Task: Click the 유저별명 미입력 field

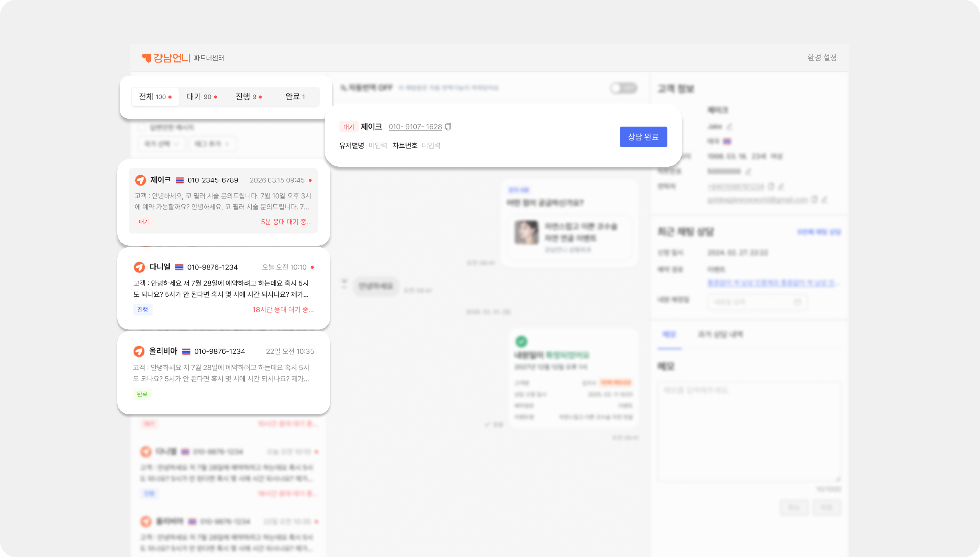Action: [378, 145]
